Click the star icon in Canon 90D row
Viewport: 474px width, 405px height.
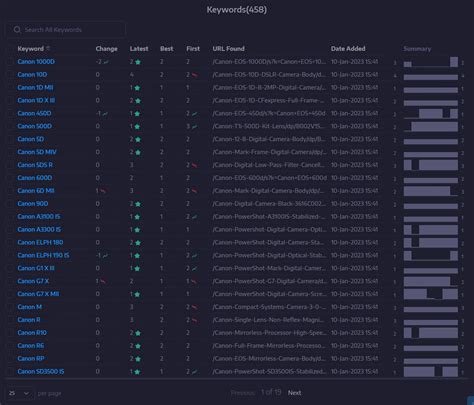pyautogui.click(x=138, y=204)
